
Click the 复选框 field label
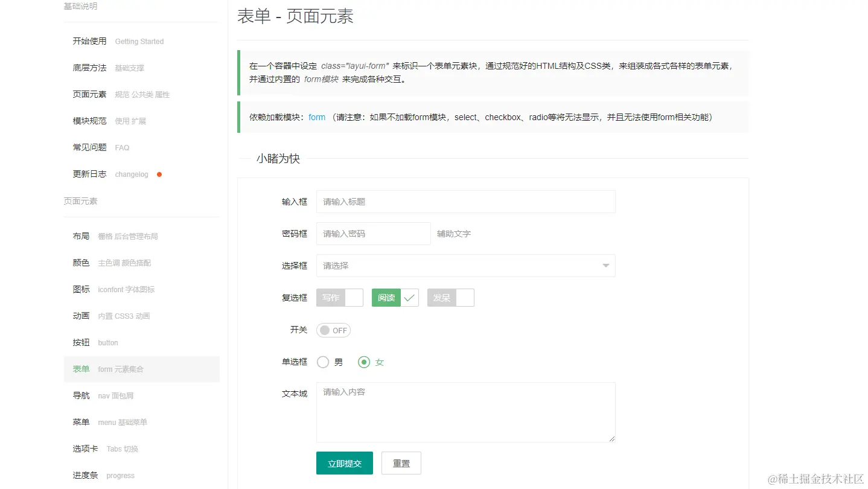coord(295,298)
